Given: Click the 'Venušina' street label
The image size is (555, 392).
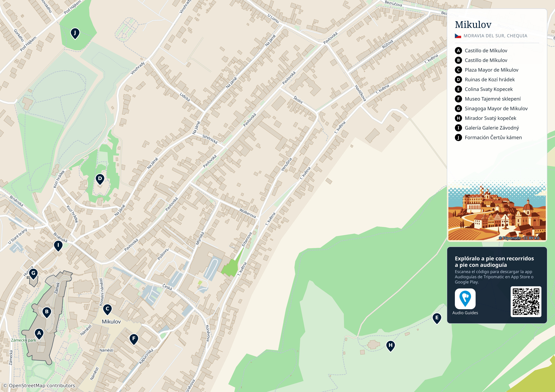Looking at the screenshot, I should pos(286,165).
